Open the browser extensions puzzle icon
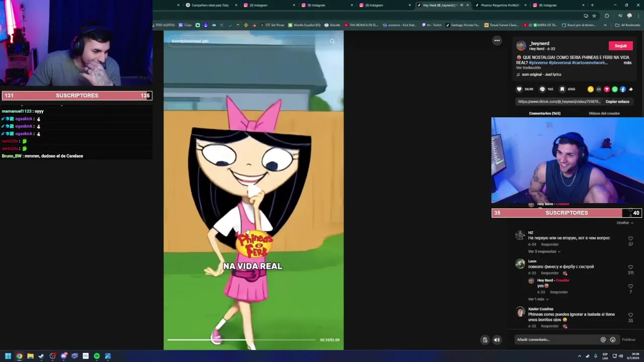The height and width of the screenshot is (362, 644). pyautogui.click(x=607, y=16)
